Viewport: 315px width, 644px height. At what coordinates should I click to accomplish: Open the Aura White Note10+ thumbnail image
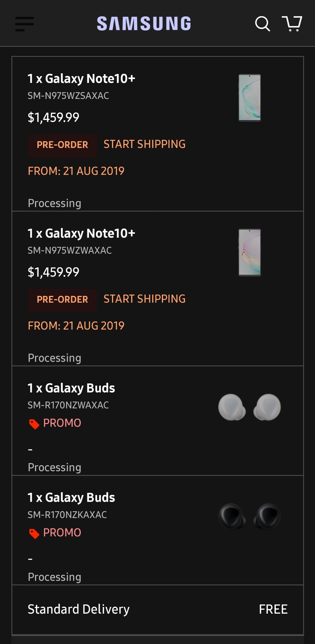pyautogui.click(x=250, y=252)
